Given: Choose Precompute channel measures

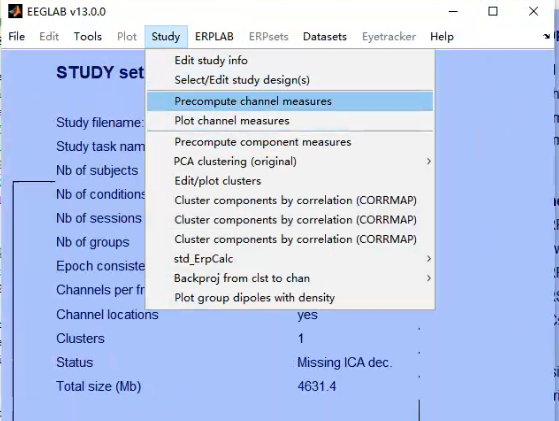Looking at the screenshot, I should click(x=290, y=101).
